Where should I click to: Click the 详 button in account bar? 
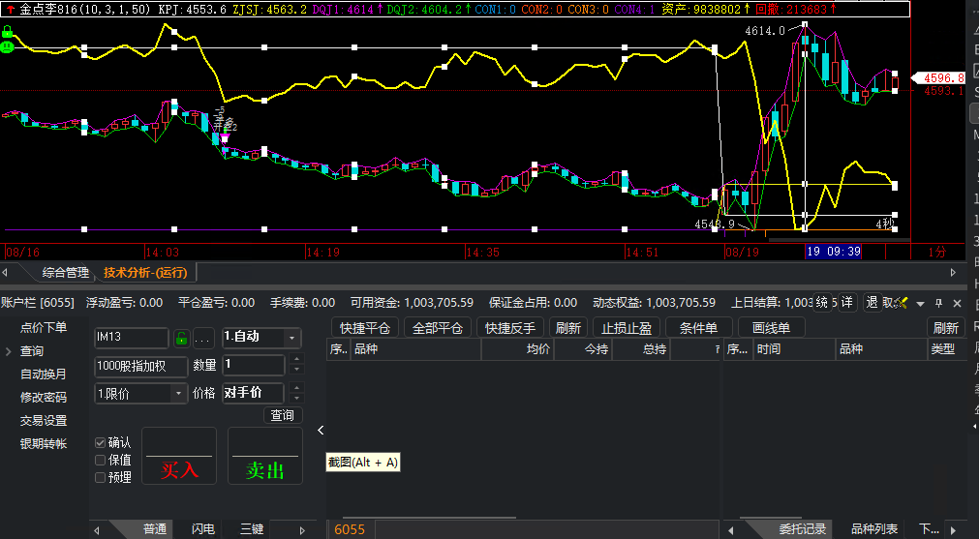[846, 302]
